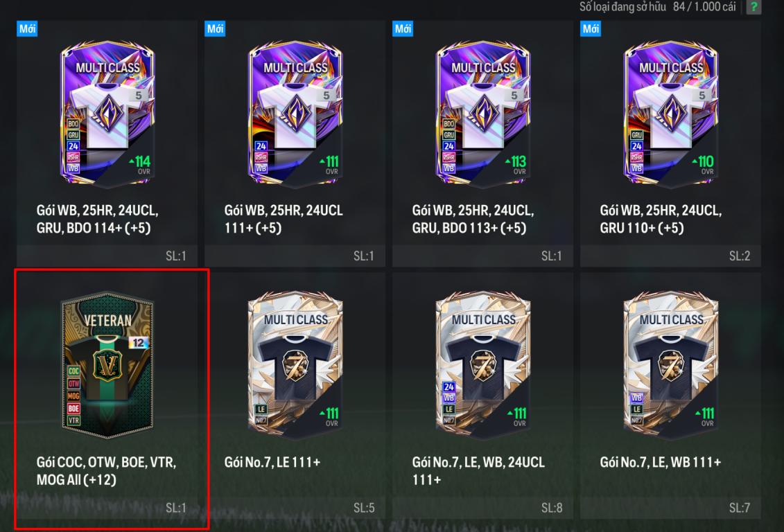Click the SL:2 quantity bar
Image resolution: width=784 pixels, height=532 pixels.
(x=670, y=256)
